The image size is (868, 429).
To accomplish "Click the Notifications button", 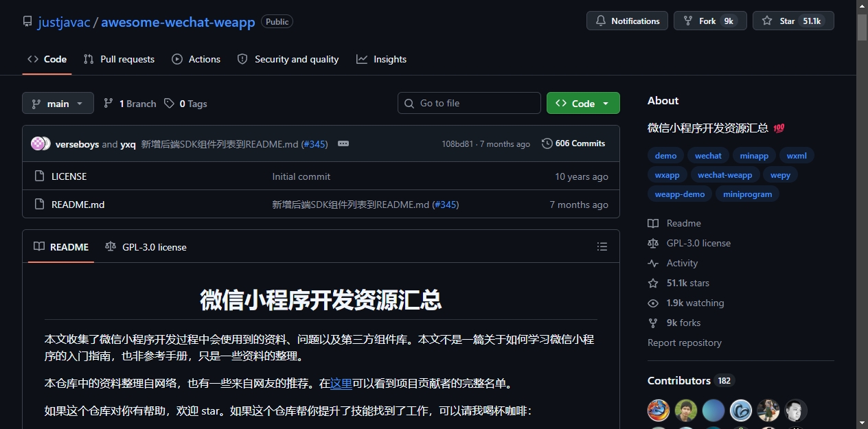I will pyautogui.click(x=627, y=21).
